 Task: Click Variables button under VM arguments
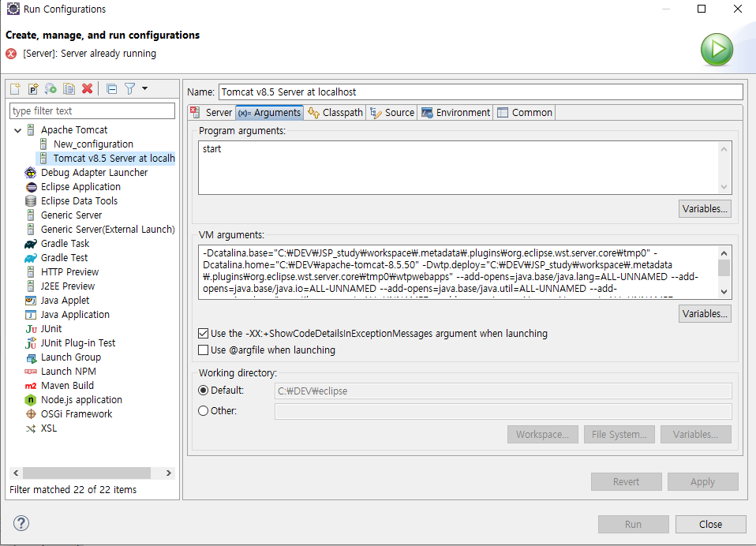click(705, 314)
